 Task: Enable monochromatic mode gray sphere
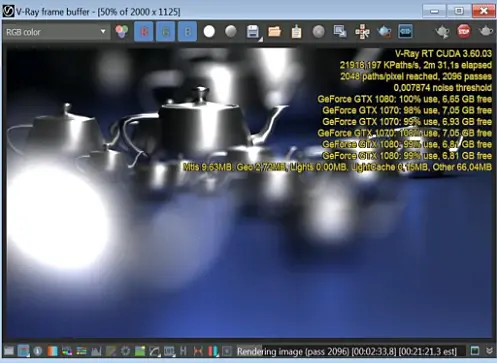point(231,32)
